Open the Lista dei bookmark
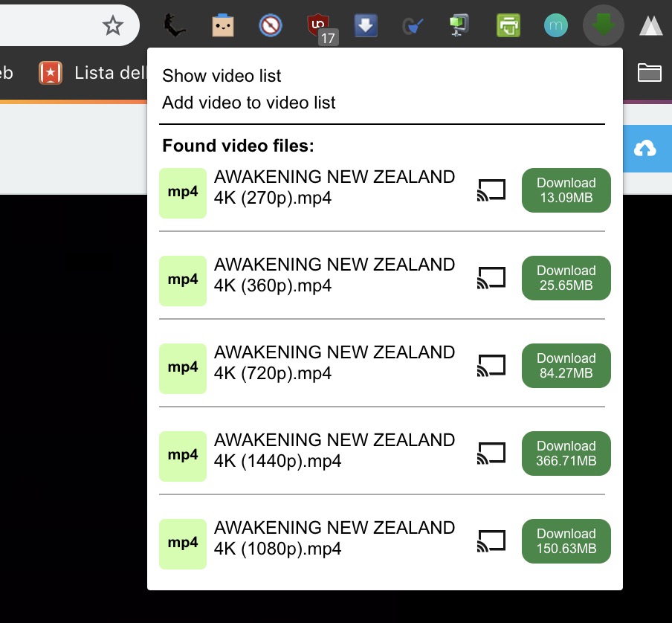The height and width of the screenshot is (623, 672). pos(89,72)
